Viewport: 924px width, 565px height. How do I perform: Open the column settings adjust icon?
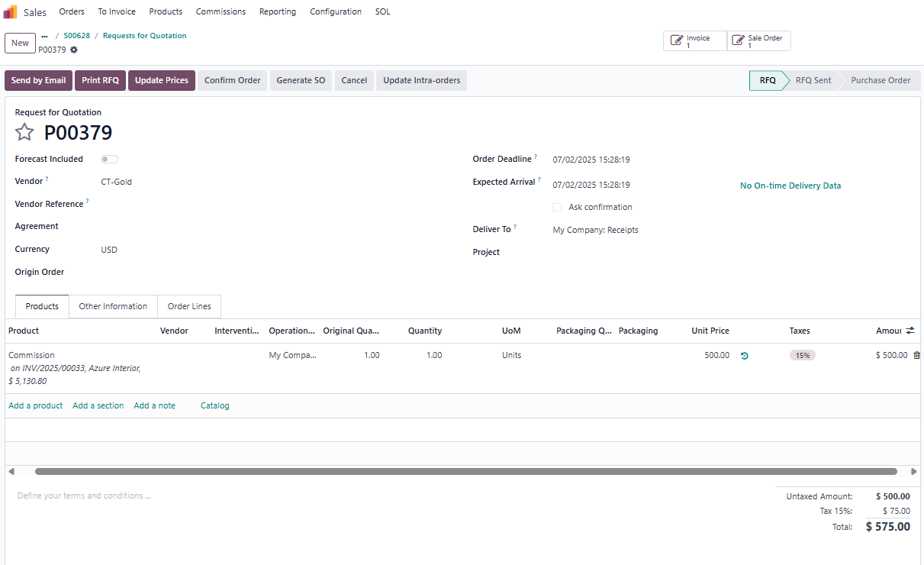tap(910, 331)
